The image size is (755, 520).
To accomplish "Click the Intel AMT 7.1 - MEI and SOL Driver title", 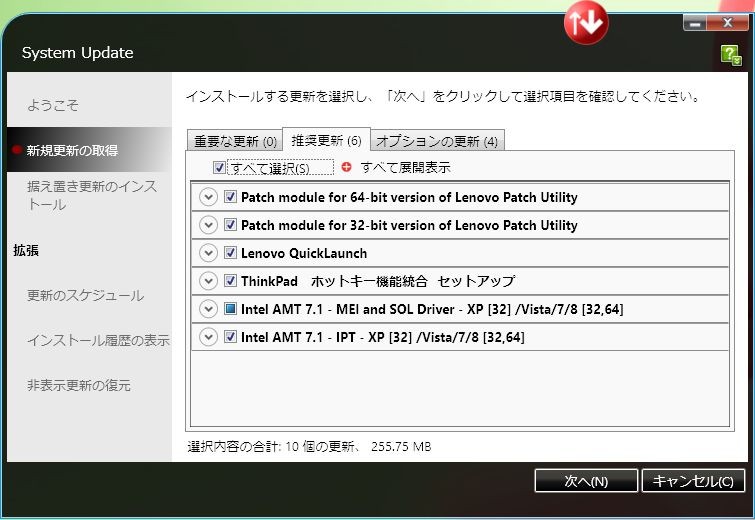I will 432,309.
